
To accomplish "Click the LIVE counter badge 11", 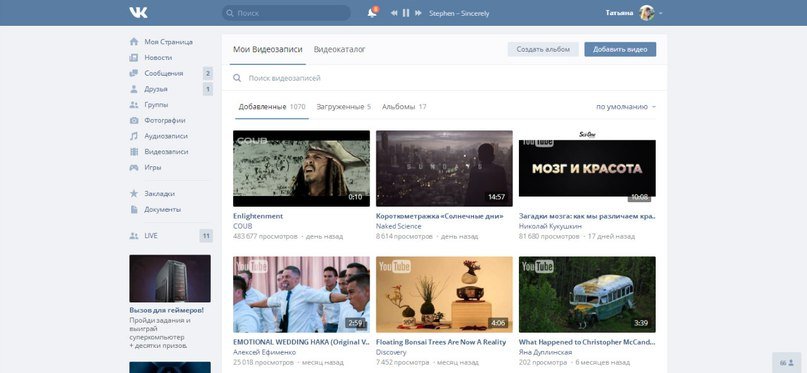I will click(x=206, y=236).
